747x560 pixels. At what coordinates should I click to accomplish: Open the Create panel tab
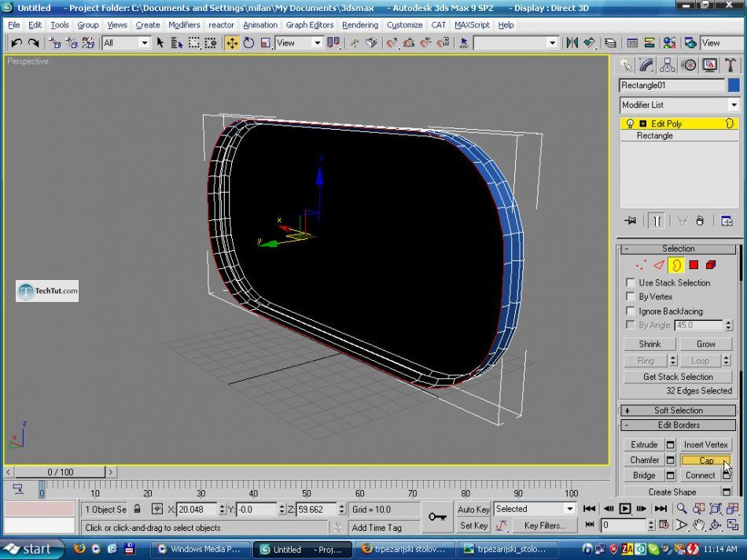point(624,64)
